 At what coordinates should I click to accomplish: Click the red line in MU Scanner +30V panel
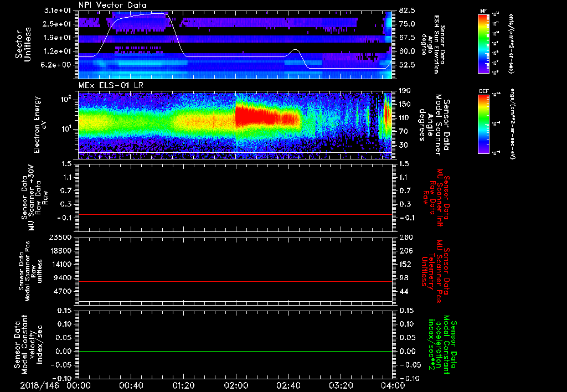point(235,214)
